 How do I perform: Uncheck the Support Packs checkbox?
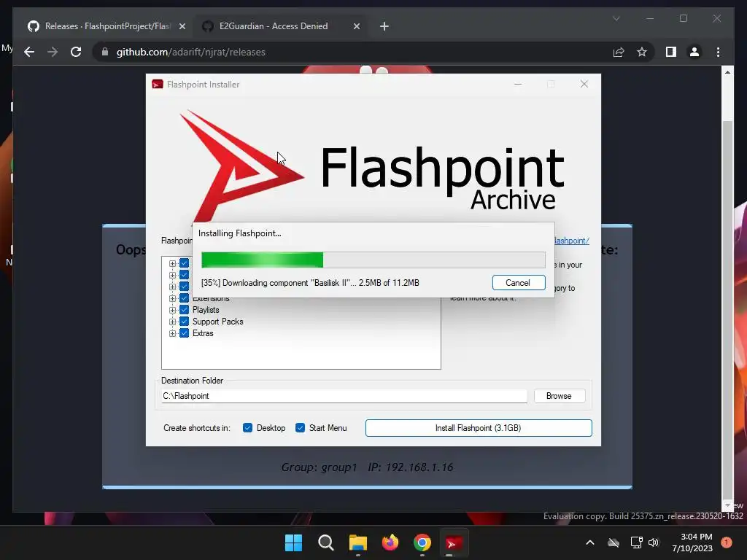[x=184, y=322]
